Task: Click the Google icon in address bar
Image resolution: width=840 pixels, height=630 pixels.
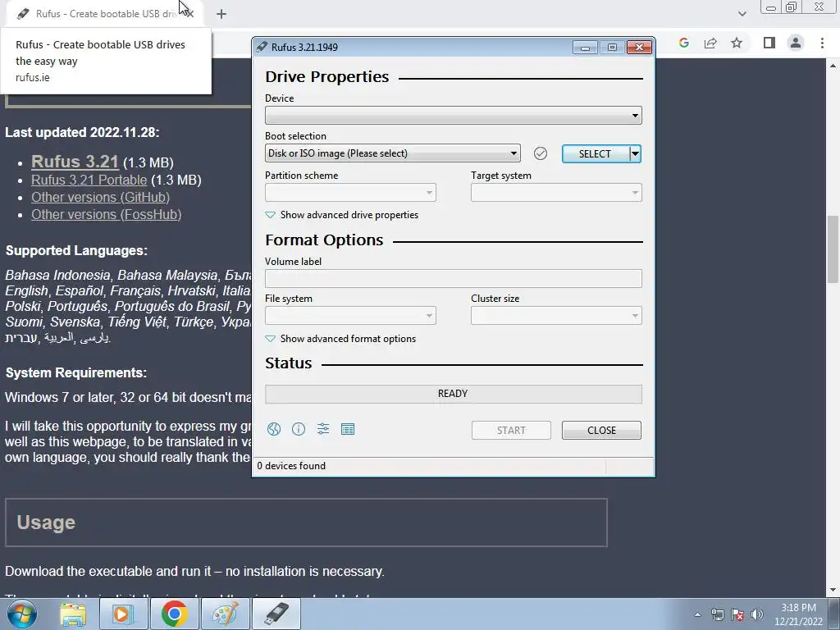Action: point(683,43)
